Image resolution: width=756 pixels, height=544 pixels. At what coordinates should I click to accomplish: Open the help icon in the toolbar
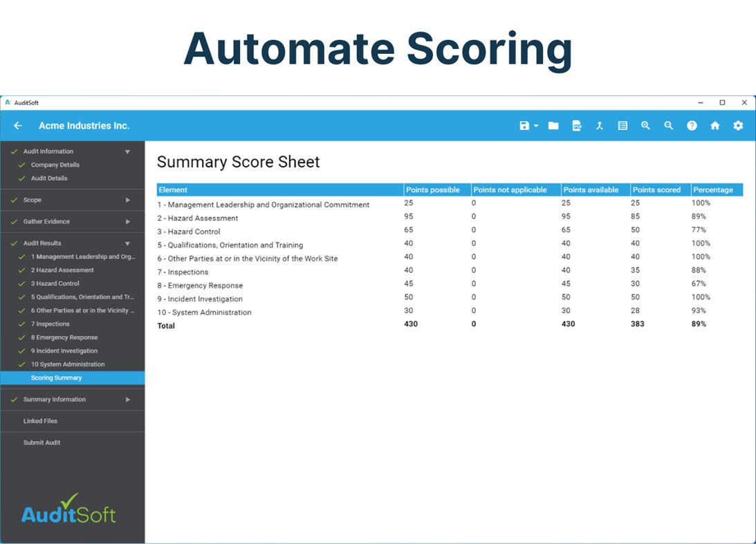pos(692,126)
